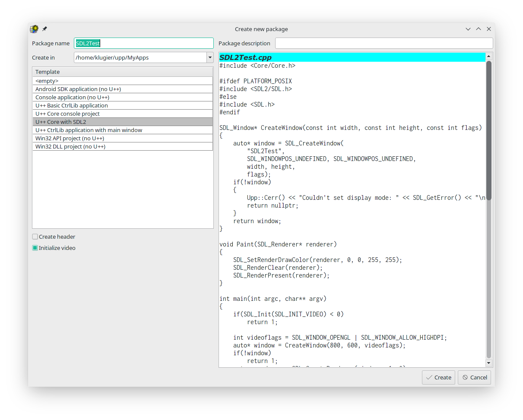Click the checkmark Create button

pos(438,377)
